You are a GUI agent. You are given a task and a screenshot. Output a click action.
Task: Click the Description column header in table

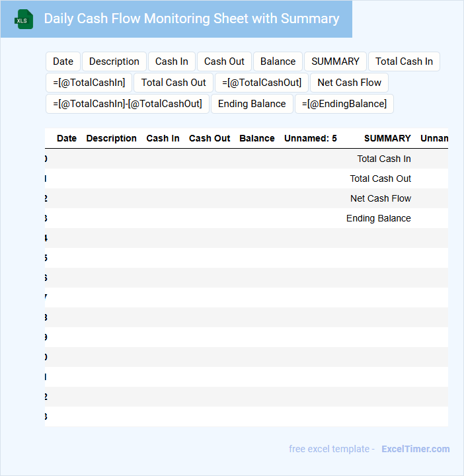(111, 138)
